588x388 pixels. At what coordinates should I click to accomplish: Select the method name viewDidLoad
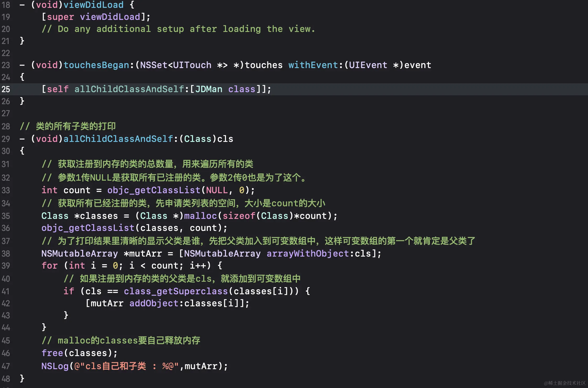pos(94,5)
